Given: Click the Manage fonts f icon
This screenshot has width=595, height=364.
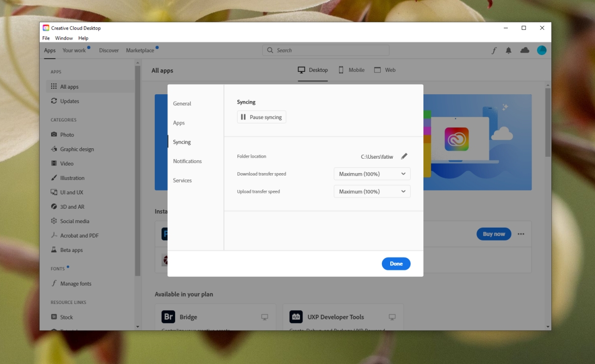Looking at the screenshot, I should click(x=54, y=283).
